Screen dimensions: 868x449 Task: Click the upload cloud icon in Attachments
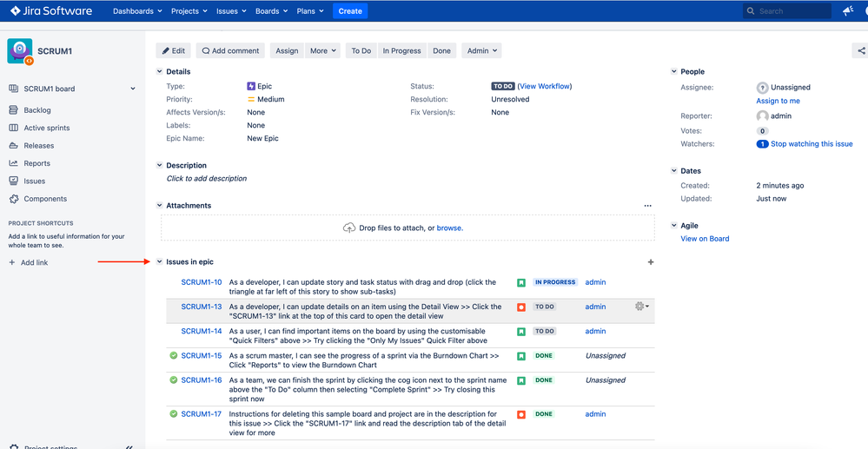pyautogui.click(x=349, y=228)
